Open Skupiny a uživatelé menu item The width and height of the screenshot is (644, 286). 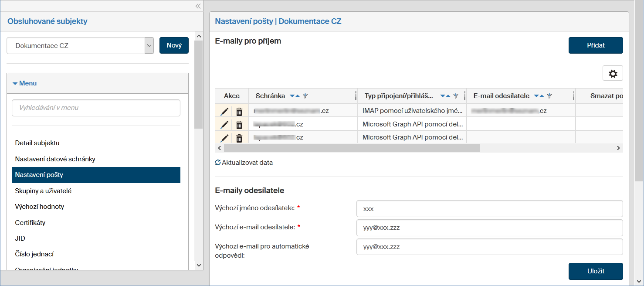[x=43, y=191]
